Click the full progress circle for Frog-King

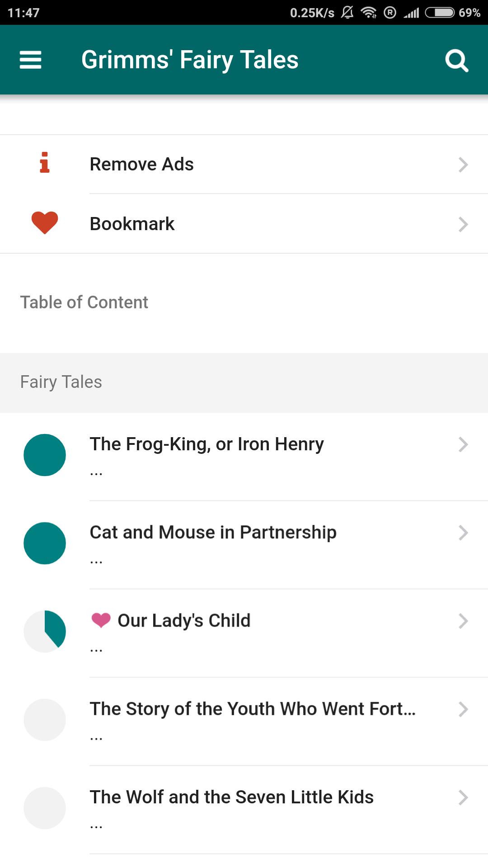point(45,455)
